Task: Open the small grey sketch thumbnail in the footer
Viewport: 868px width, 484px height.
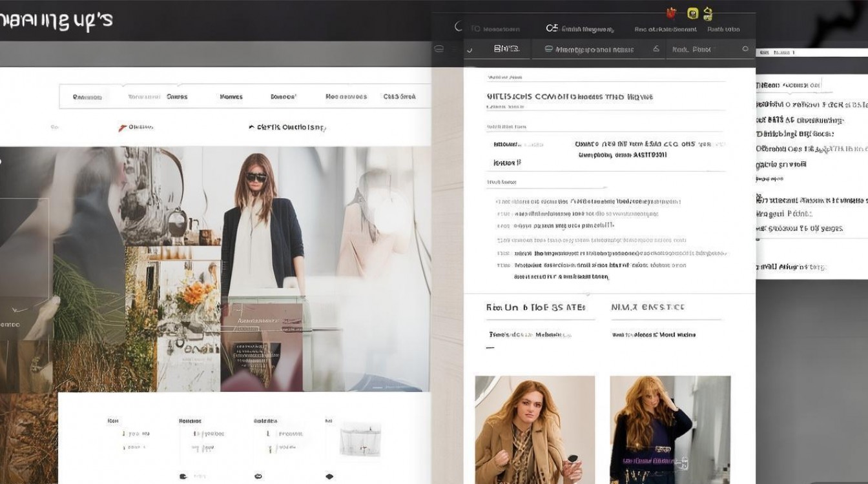Action: pyautogui.click(x=360, y=439)
